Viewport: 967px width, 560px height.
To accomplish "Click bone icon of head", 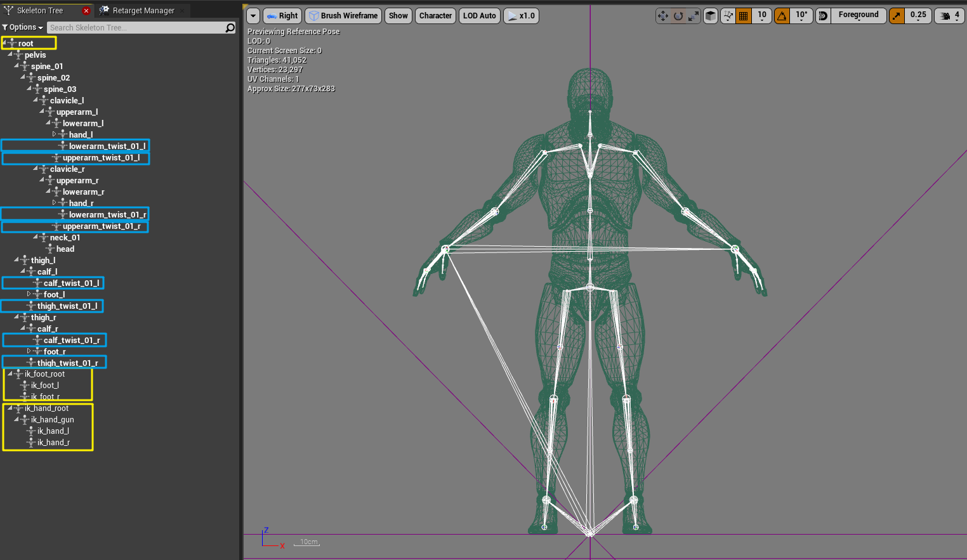I will (50, 249).
